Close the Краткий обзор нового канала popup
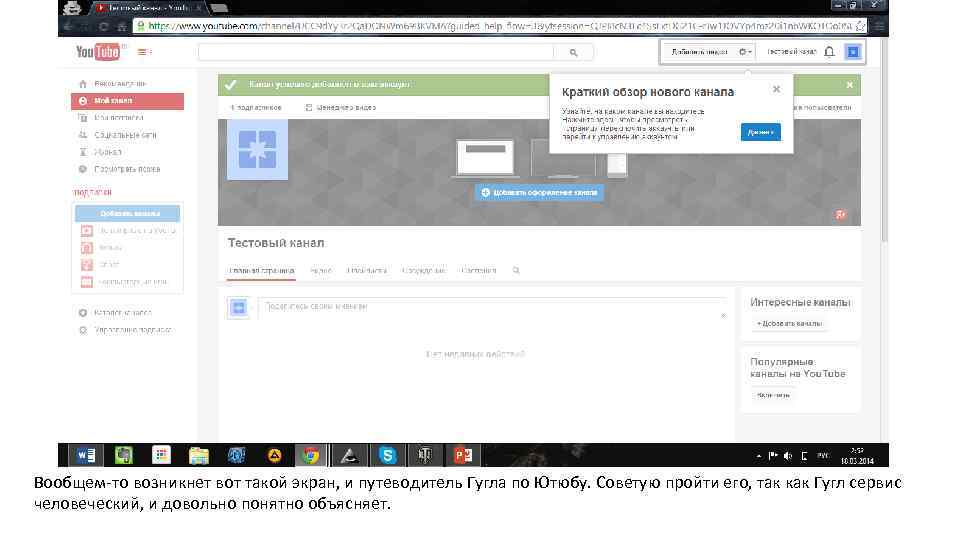The image size is (960, 540). pos(776,89)
